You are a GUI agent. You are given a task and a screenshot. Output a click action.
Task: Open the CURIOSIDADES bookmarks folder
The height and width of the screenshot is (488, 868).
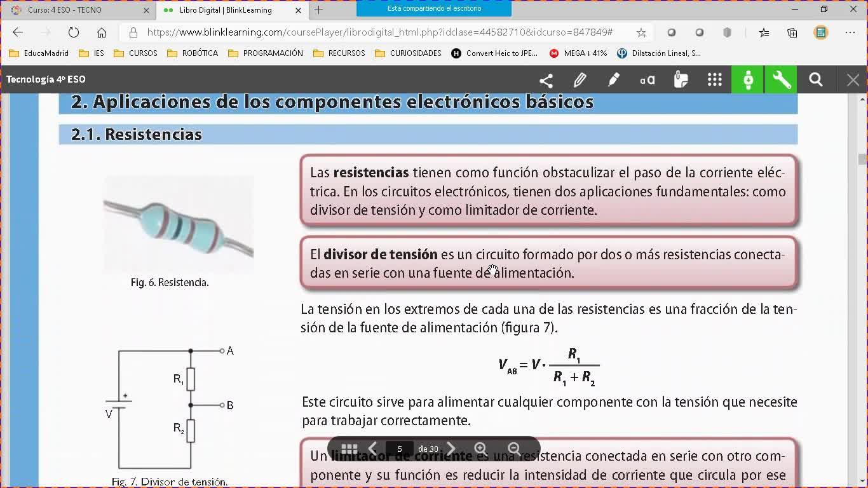click(x=408, y=53)
